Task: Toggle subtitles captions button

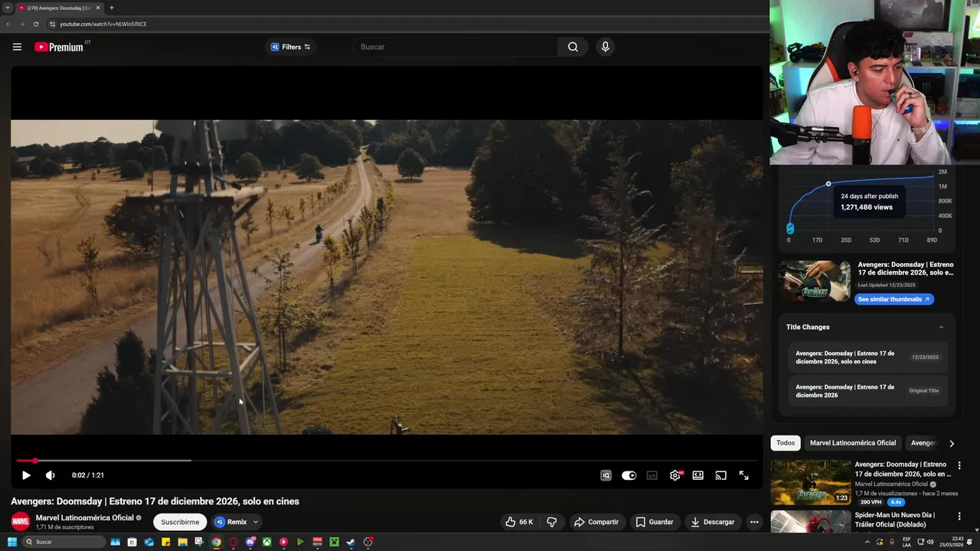Action: click(x=652, y=475)
